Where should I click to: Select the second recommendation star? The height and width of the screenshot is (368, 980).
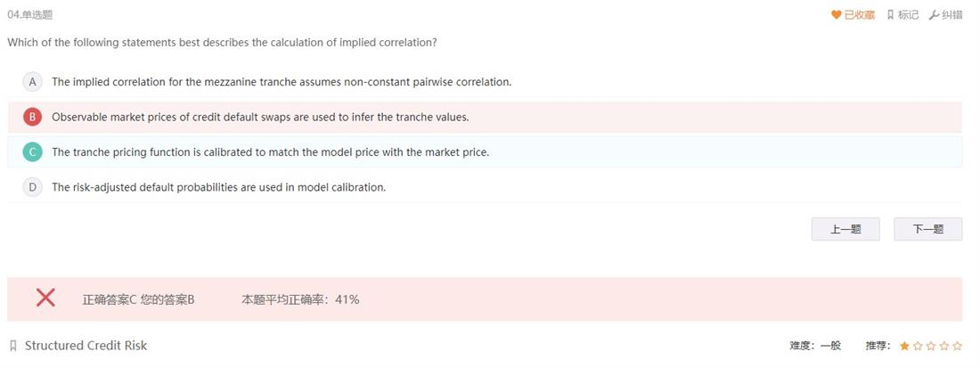point(918,346)
